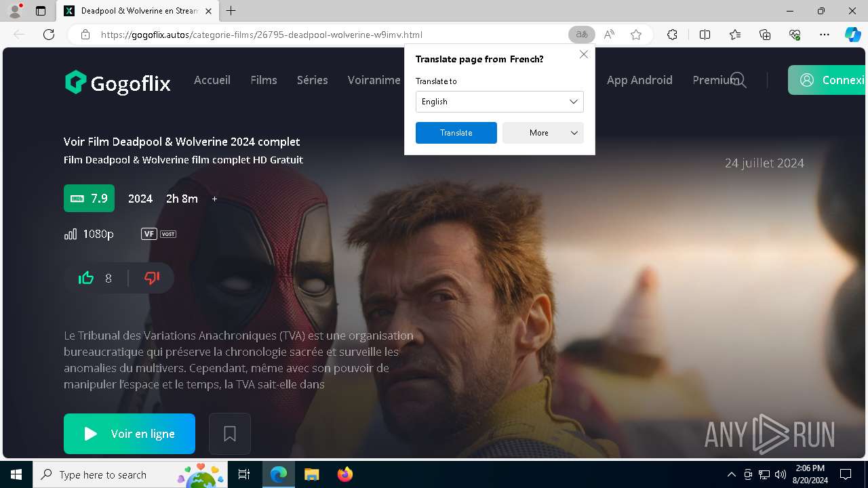The image size is (868, 488).
Task: Open the Films menu
Action: [264, 80]
